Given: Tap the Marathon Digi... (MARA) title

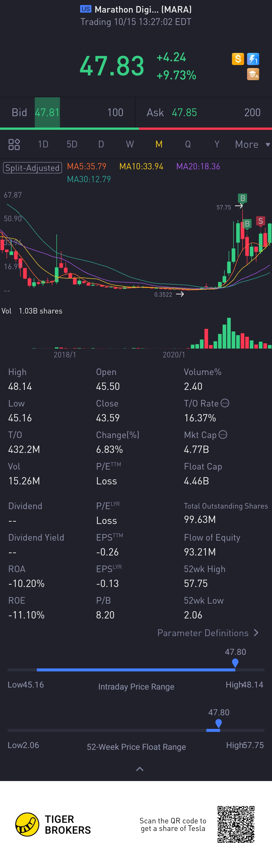Looking at the screenshot, I should tap(143, 9).
